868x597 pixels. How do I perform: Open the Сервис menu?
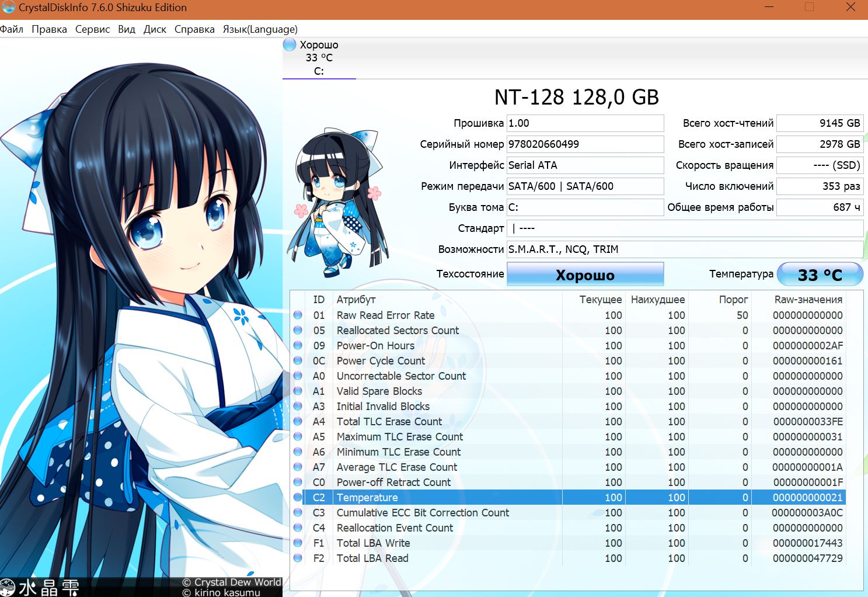click(x=93, y=29)
